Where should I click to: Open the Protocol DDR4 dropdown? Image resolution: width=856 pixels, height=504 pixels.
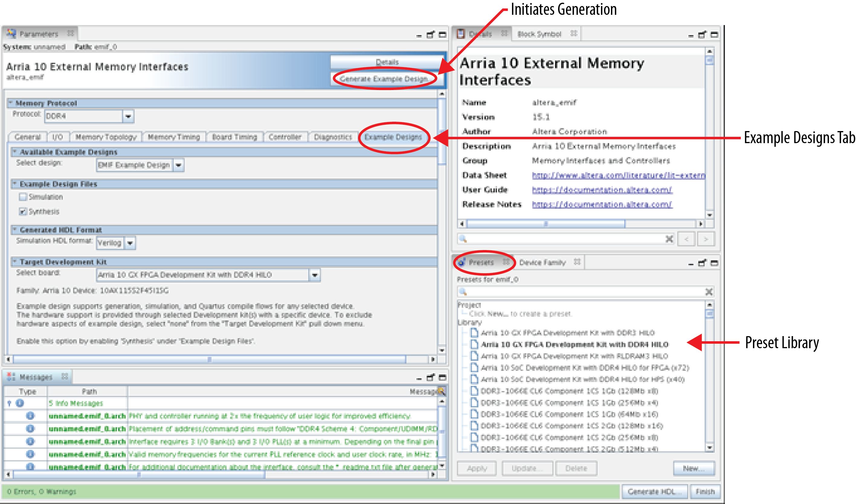pyautogui.click(x=128, y=116)
